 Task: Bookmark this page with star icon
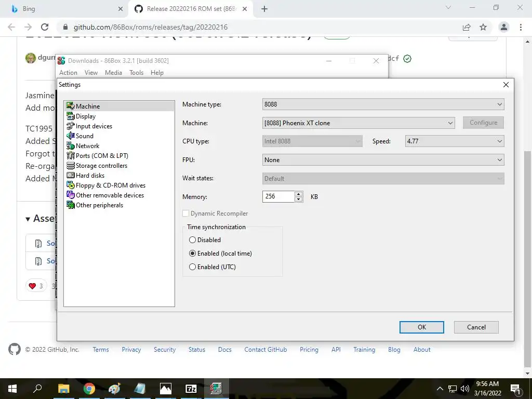pos(483,27)
